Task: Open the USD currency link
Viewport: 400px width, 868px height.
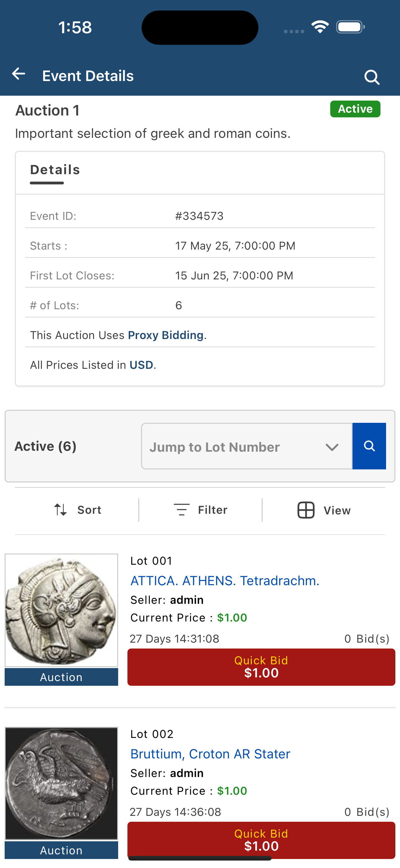Action: (x=141, y=365)
